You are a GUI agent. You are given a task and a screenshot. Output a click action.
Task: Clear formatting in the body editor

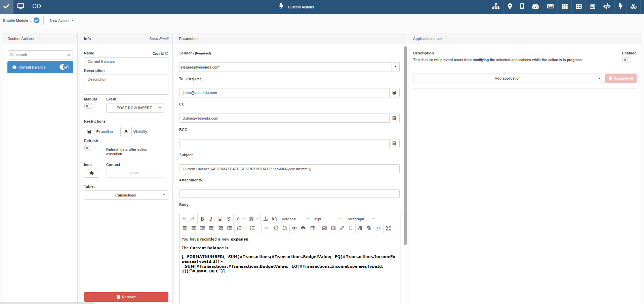click(x=266, y=219)
